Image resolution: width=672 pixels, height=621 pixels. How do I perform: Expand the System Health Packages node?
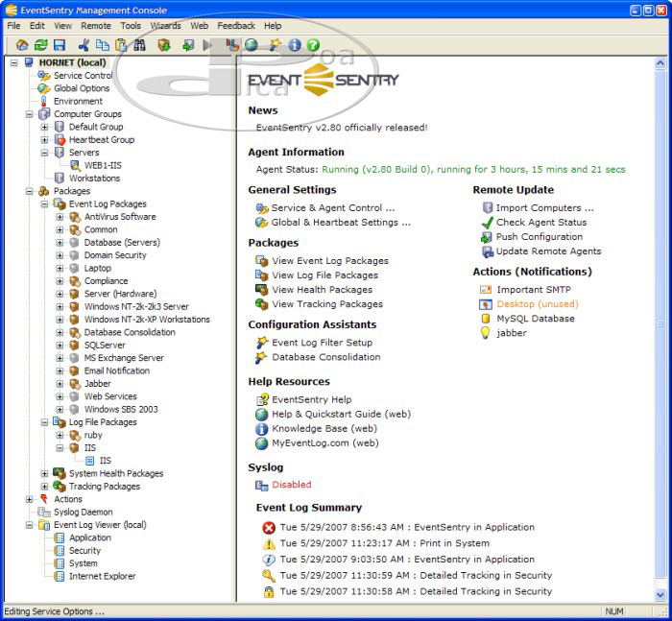(44, 473)
